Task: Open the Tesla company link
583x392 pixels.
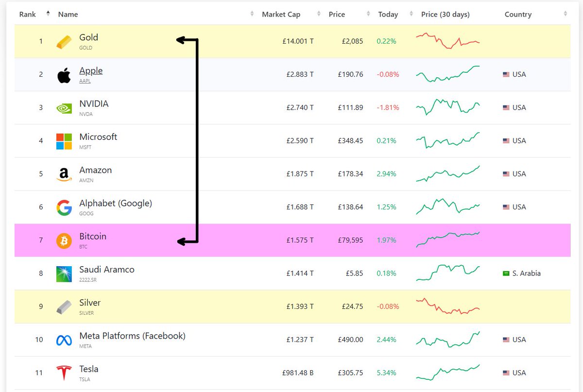Action: [x=89, y=369]
